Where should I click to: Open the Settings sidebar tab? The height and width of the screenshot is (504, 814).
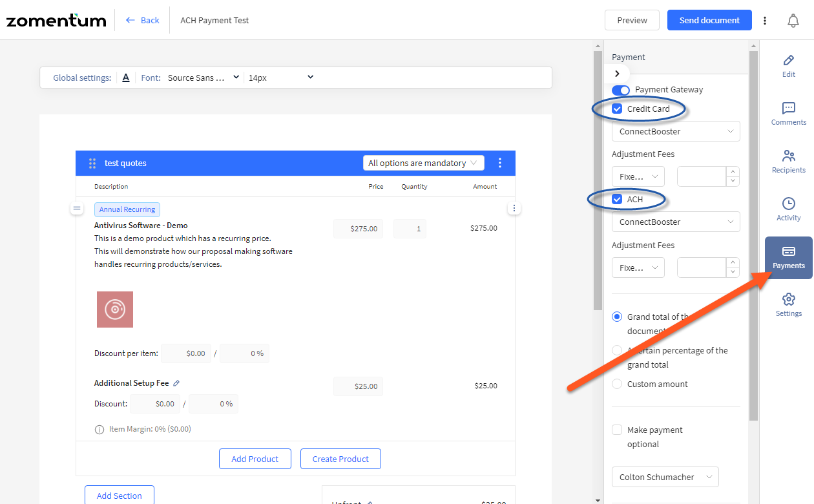pyautogui.click(x=789, y=305)
